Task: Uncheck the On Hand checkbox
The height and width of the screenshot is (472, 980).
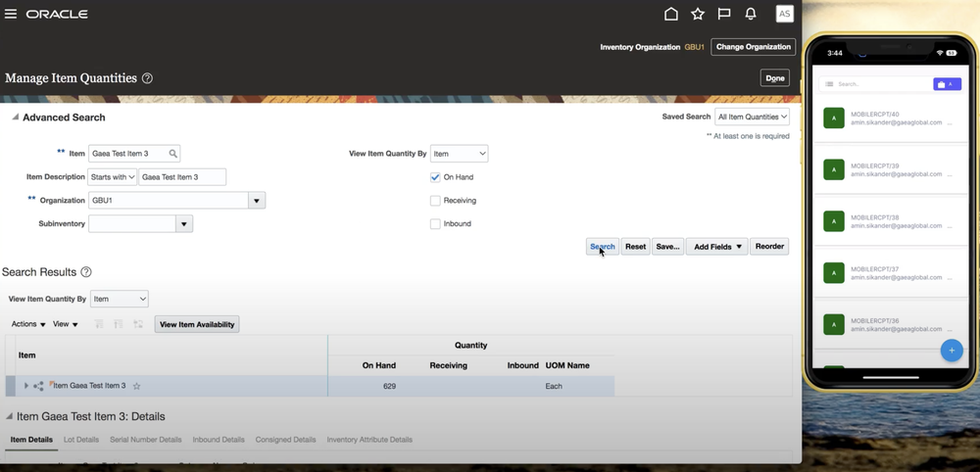Action: tap(435, 177)
